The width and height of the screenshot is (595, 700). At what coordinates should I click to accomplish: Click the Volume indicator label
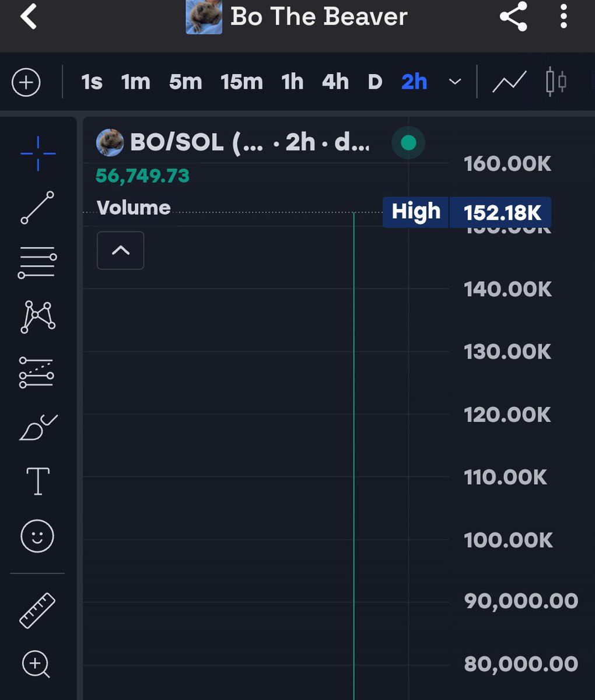[134, 208]
